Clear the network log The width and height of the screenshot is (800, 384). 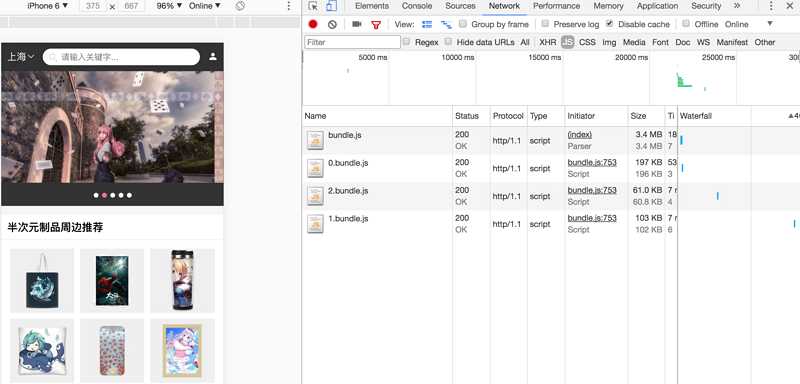point(332,24)
